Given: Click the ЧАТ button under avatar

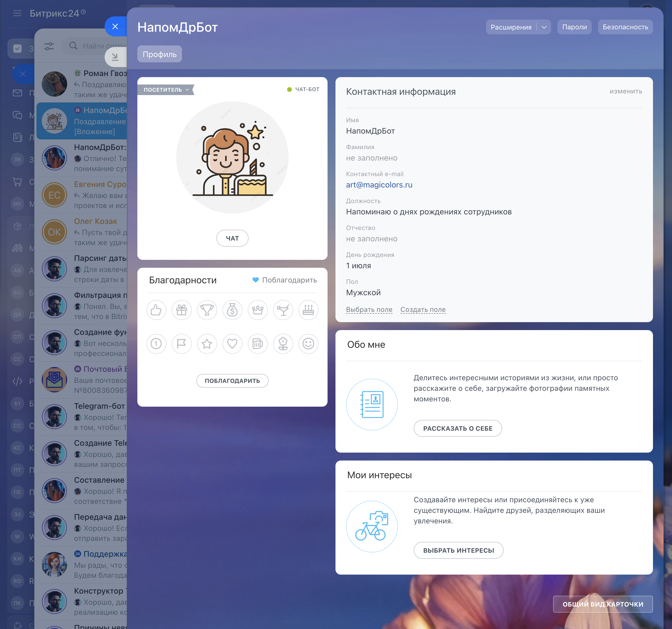Looking at the screenshot, I should [x=232, y=238].
